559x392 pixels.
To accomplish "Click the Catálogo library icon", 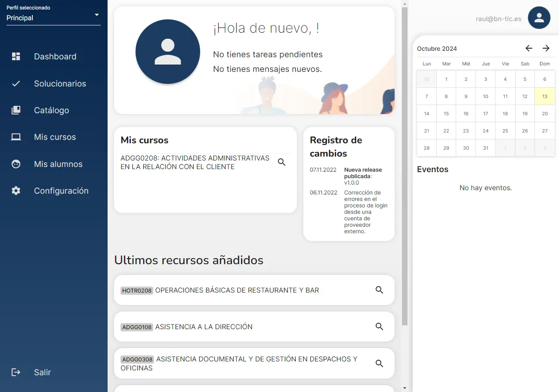I will [16, 110].
